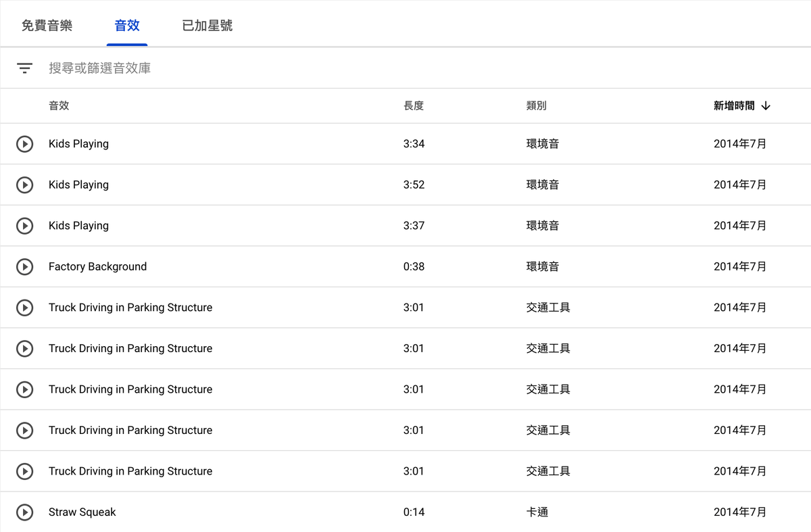Click the Straw Squeak title
This screenshot has width=811, height=532.
(82, 512)
